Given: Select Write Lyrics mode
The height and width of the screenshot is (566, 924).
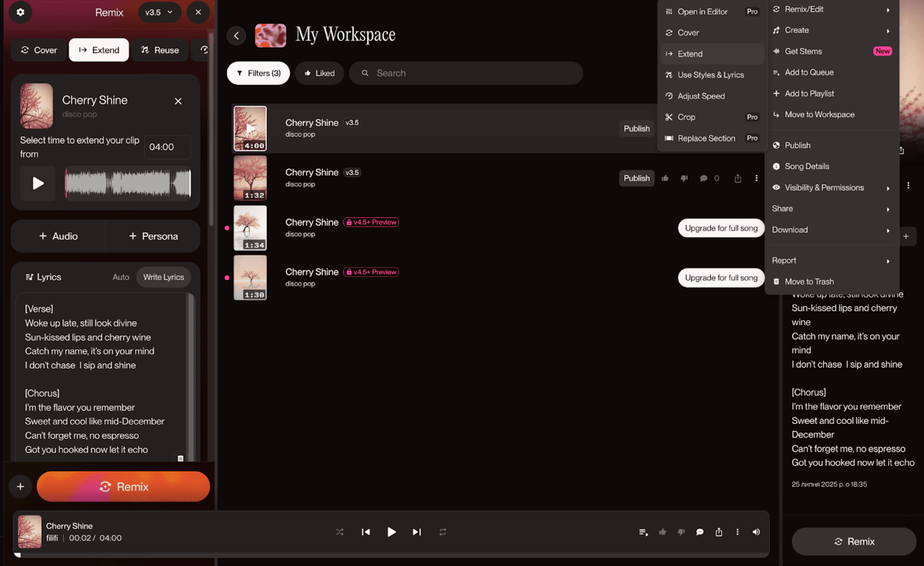Looking at the screenshot, I should (163, 277).
